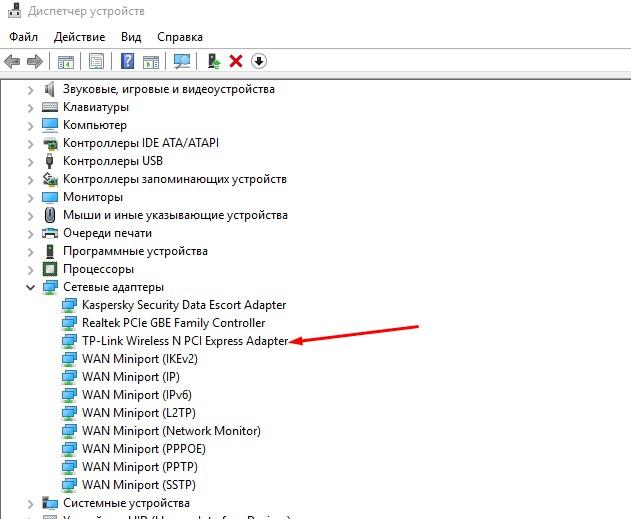631x519 pixels.
Task: Click the IDE ATA/ATAPI controller icon
Action: [50, 143]
